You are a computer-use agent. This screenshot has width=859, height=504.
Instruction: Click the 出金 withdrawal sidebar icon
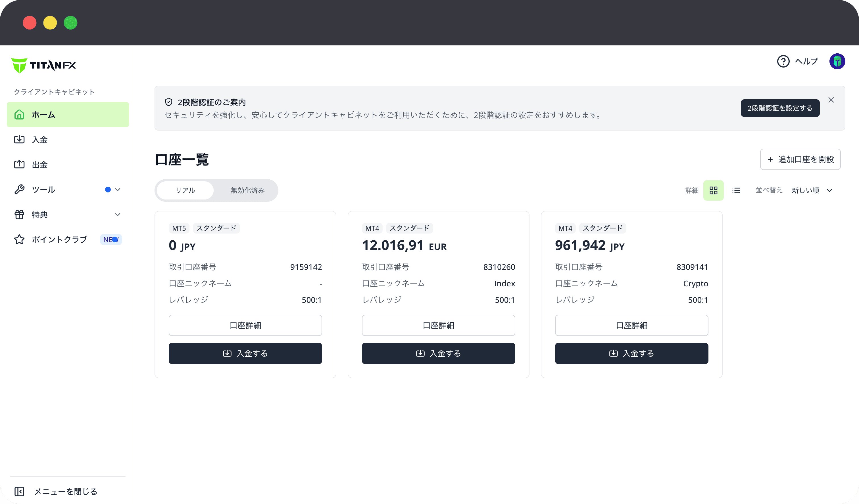(x=19, y=165)
